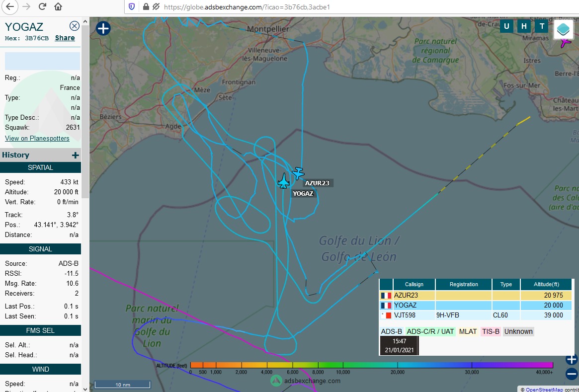Click the YOGAZ aircraft icon on map

(x=283, y=181)
